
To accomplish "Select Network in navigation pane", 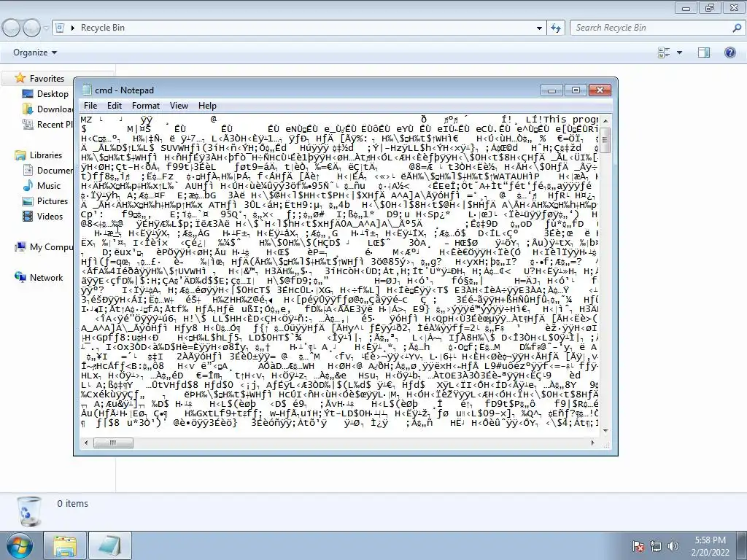I will (46, 278).
